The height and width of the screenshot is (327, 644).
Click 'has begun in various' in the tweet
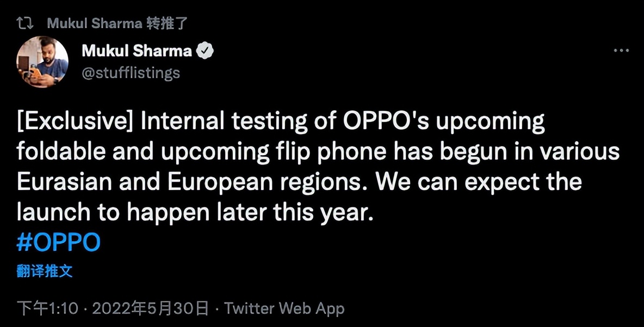pos(506,153)
